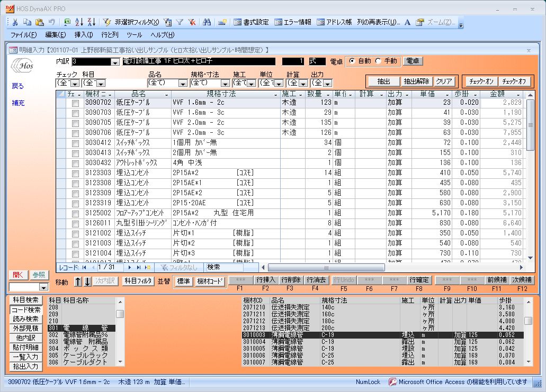The image size is (546, 392).
Task: Open the ツール menu
Action: [135, 35]
